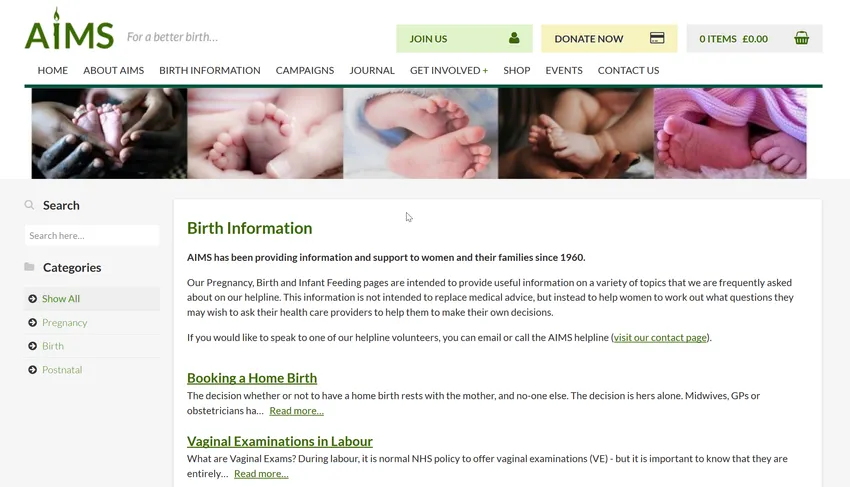This screenshot has height=487, width=850.
Task: Open the About AIMS page
Action: click(x=113, y=71)
